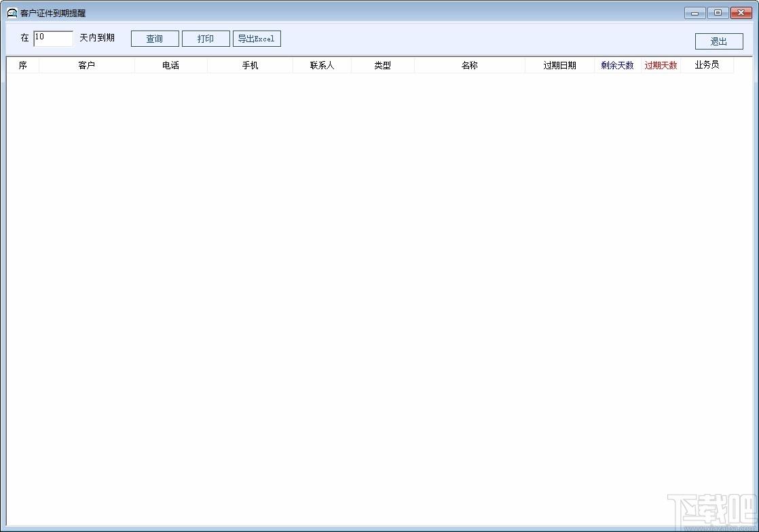759x532 pixels.
Task: Close the 客户证件到期提醒 window
Action: click(x=741, y=13)
